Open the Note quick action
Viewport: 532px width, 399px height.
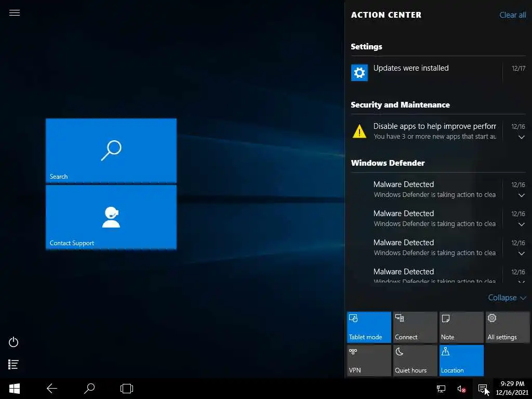coord(461,327)
